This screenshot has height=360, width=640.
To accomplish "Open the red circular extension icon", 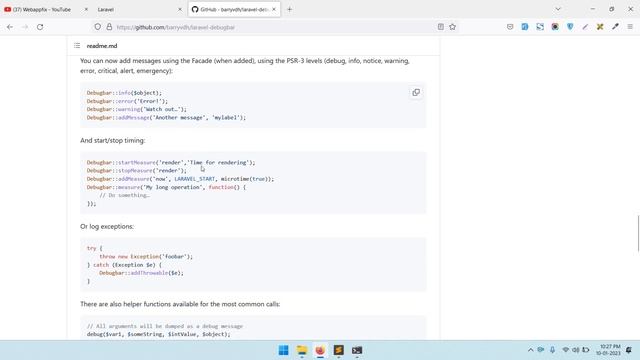I will [x=555, y=27].
